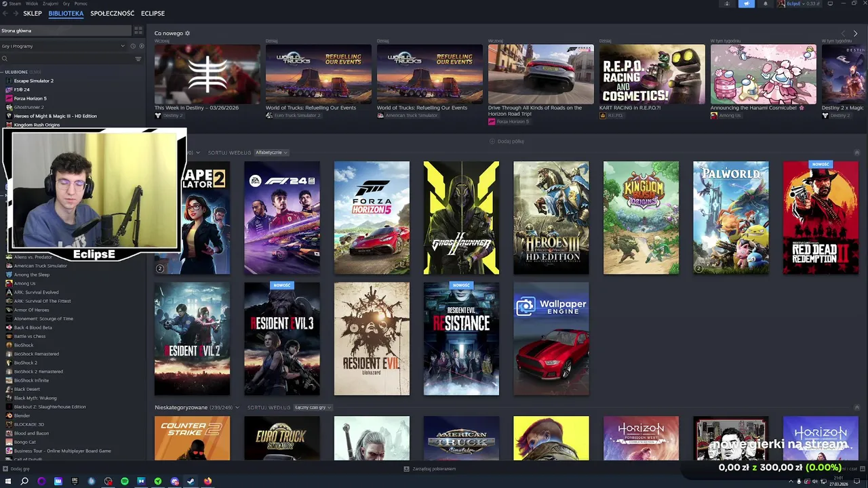Open the Ghostrunner II game cover
Viewport: 868px width, 488px height.
pyautogui.click(x=461, y=218)
